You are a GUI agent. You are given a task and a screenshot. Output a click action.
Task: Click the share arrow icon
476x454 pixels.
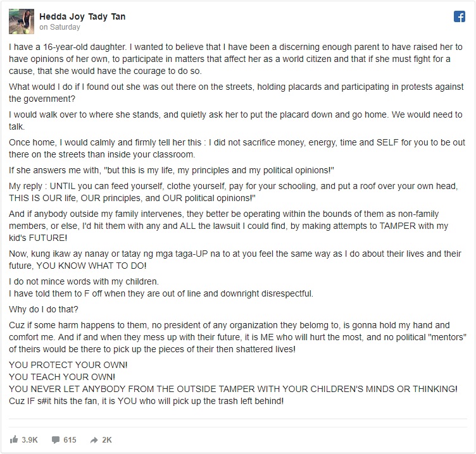pyautogui.click(x=94, y=439)
